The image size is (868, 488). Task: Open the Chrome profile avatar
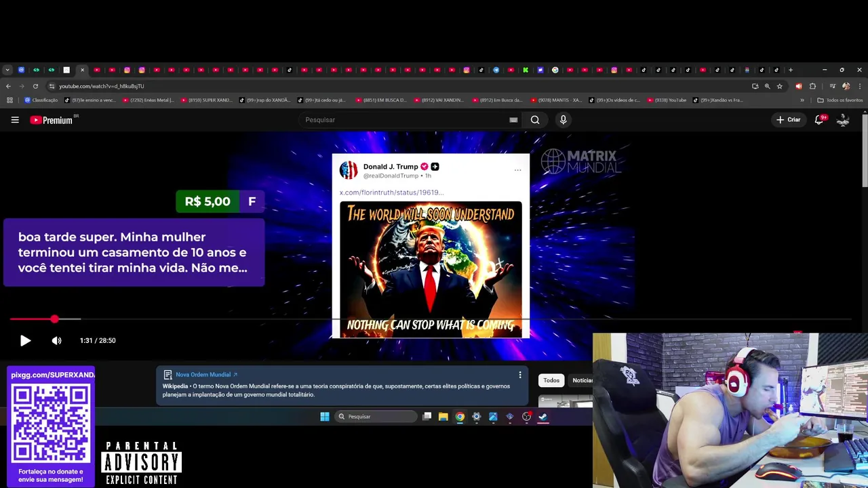click(x=846, y=86)
